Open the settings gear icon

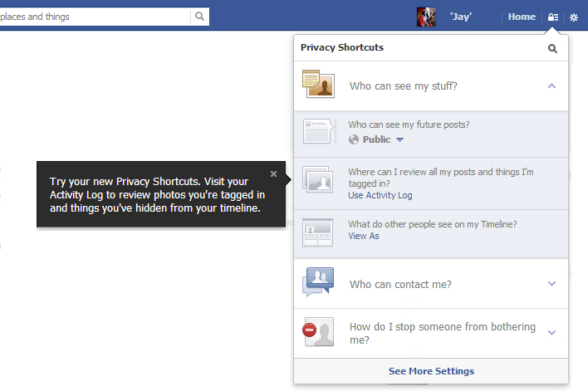click(x=574, y=17)
